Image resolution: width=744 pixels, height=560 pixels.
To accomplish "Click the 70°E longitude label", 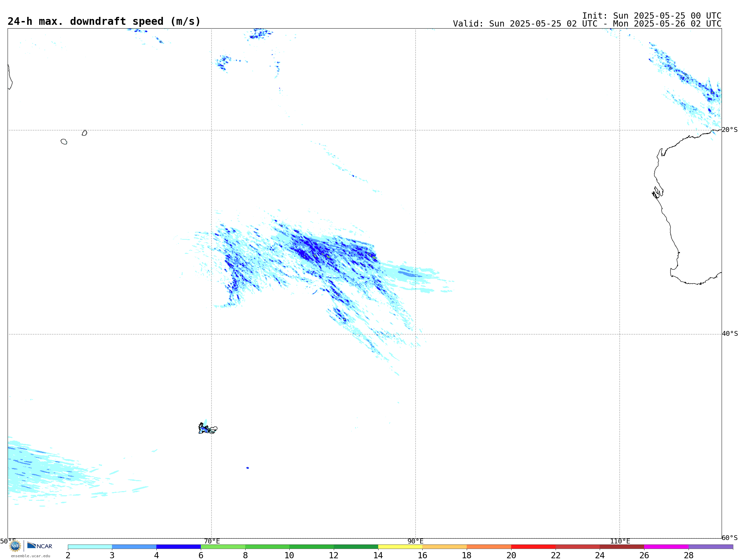I will click(212, 541).
